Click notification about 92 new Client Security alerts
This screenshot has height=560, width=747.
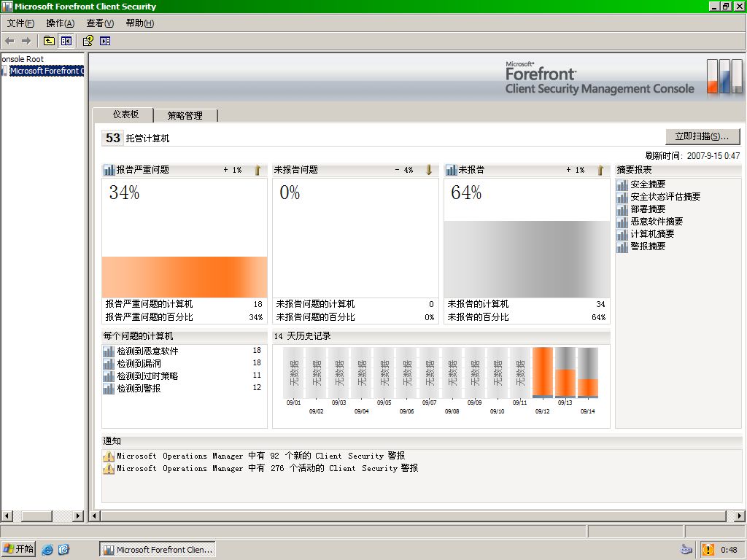coord(261,456)
